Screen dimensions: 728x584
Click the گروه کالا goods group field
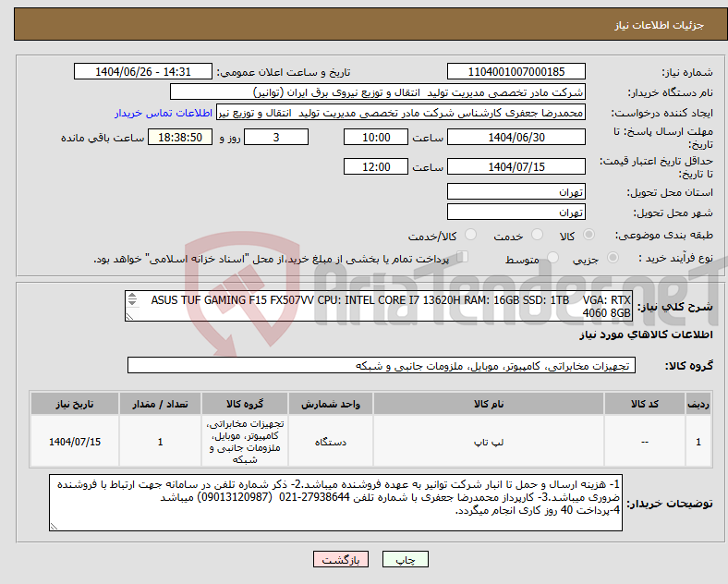click(382, 365)
